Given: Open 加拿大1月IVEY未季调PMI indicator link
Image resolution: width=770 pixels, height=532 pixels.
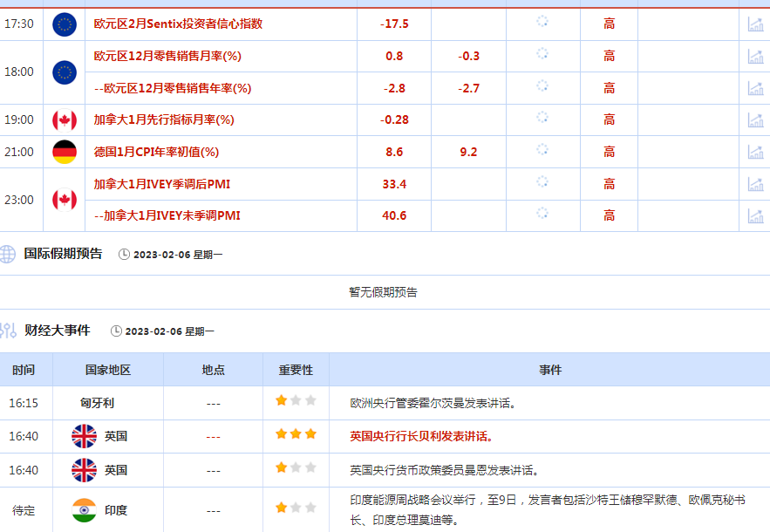Looking at the screenshot, I should pyautogui.click(x=167, y=215).
